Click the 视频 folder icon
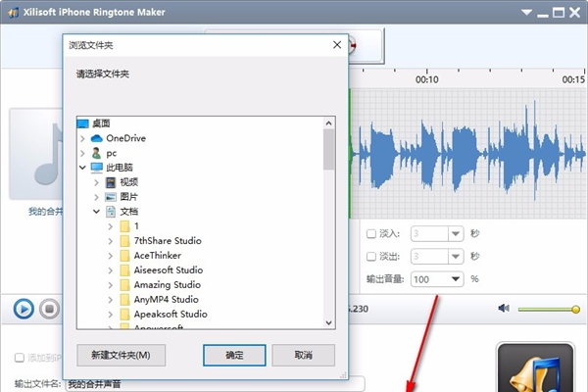588x392 pixels. [111, 182]
